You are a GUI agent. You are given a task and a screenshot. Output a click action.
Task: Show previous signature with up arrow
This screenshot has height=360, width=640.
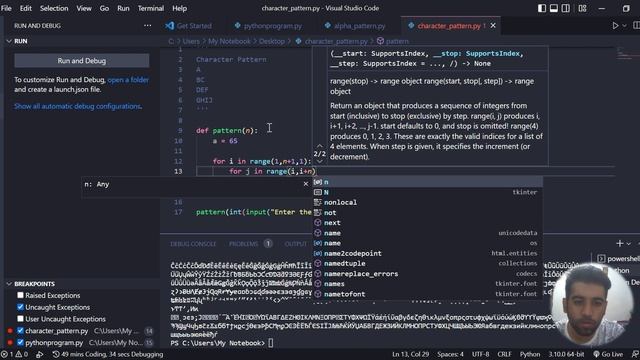[x=320, y=146]
